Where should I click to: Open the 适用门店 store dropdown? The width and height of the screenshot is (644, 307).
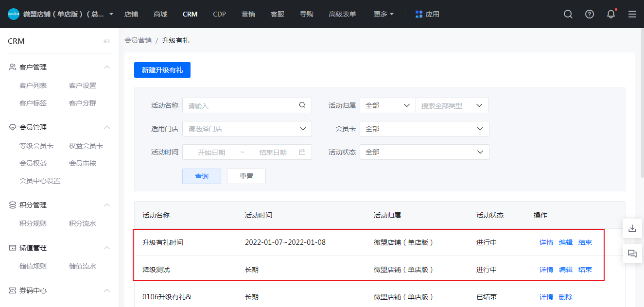(247, 129)
